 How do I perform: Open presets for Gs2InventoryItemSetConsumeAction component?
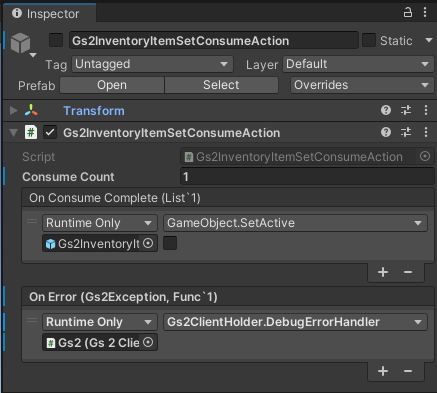(x=406, y=132)
